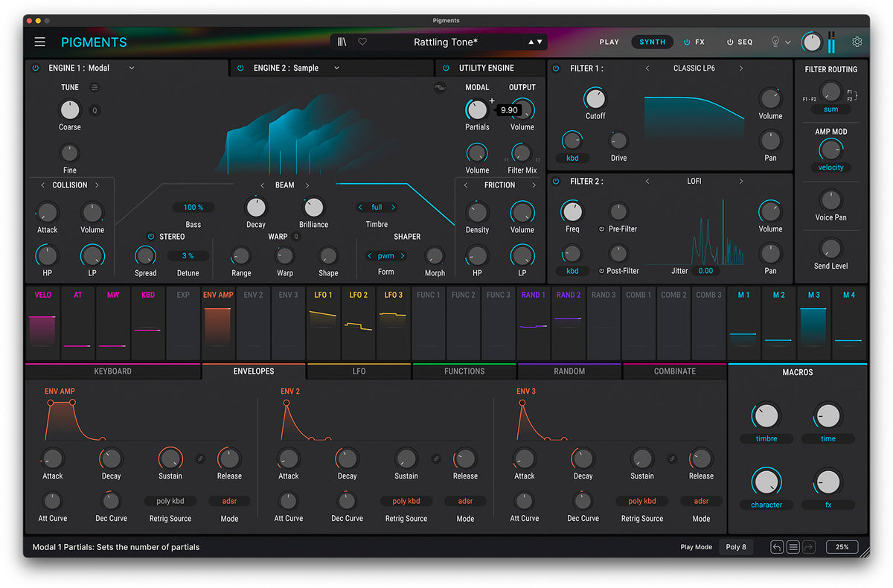Open the Poly 8 play mode dropdown

click(x=737, y=547)
